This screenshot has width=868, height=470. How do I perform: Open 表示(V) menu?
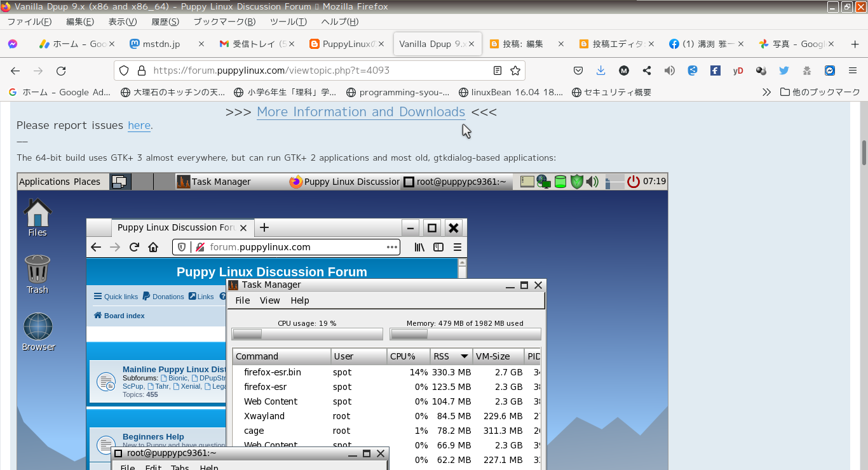coord(123,22)
